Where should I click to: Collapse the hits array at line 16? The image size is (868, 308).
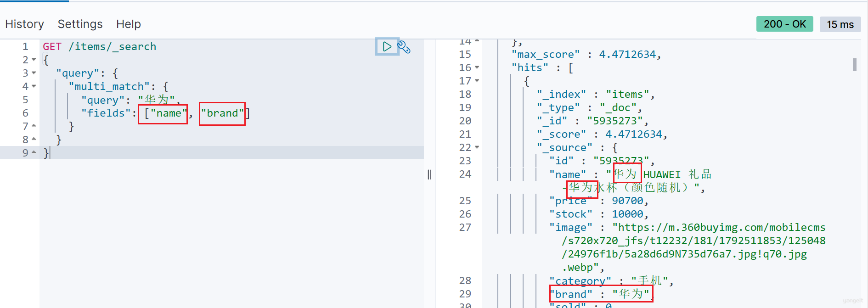[477, 67]
